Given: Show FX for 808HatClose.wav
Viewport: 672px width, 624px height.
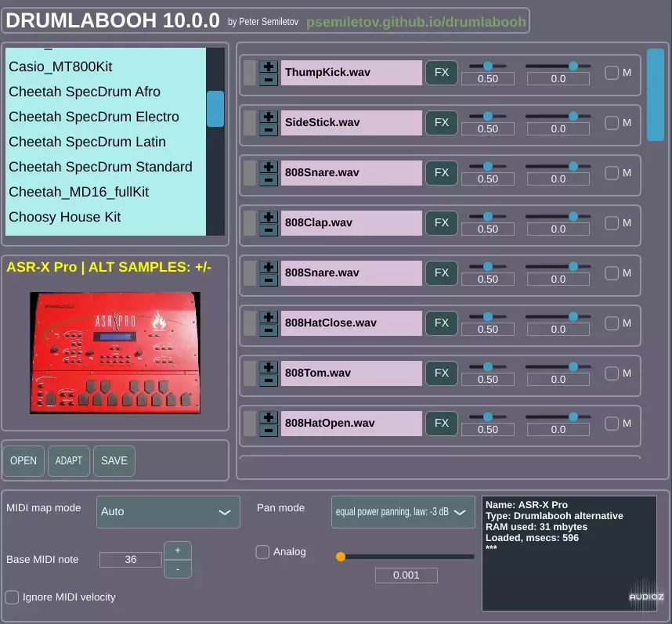Looking at the screenshot, I should [442, 323].
